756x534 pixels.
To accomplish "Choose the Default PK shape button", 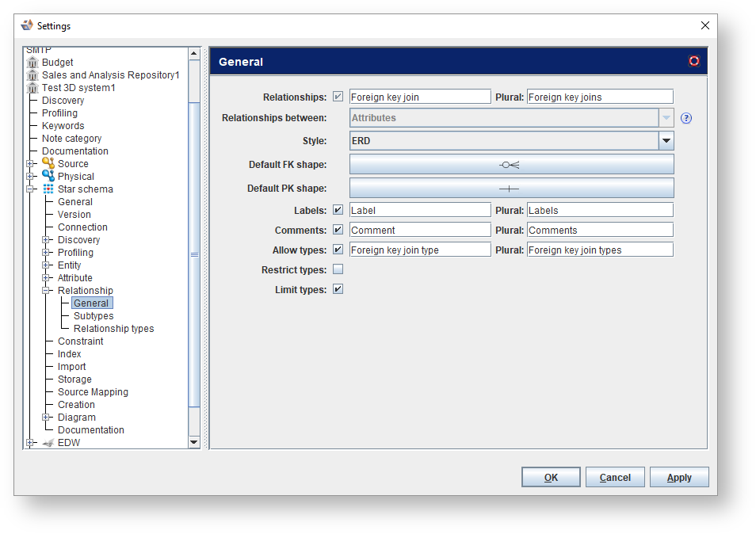I will pyautogui.click(x=512, y=189).
